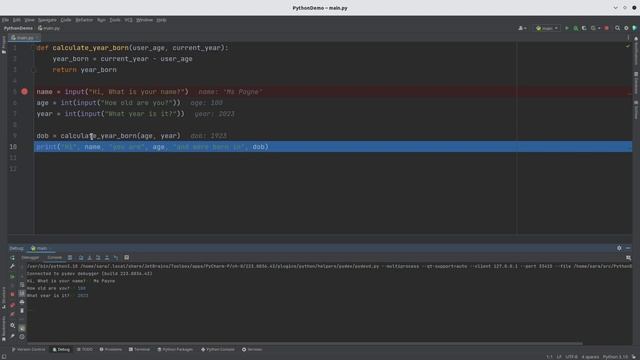Open IDE settings gear in top toolbar

click(626, 28)
